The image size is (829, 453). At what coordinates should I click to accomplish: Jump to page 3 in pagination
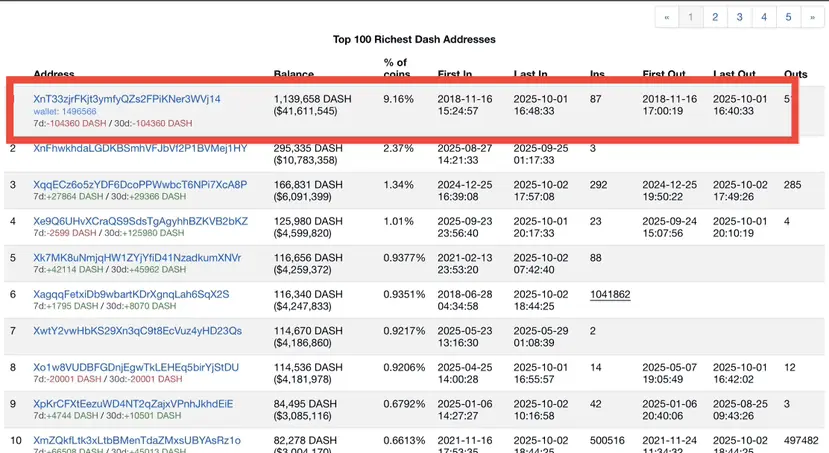pyautogui.click(x=739, y=17)
